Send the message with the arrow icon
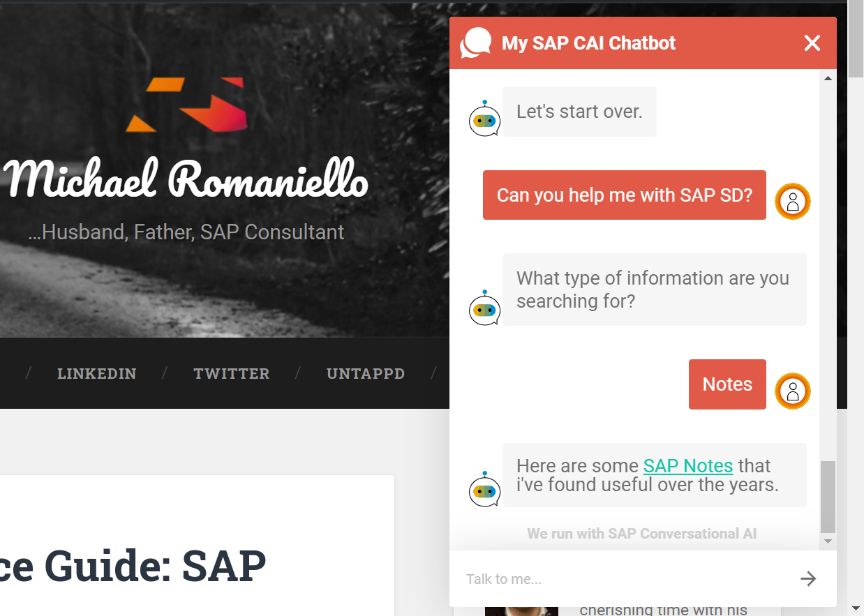This screenshot has width=864, height=616. tap(808, 578)
